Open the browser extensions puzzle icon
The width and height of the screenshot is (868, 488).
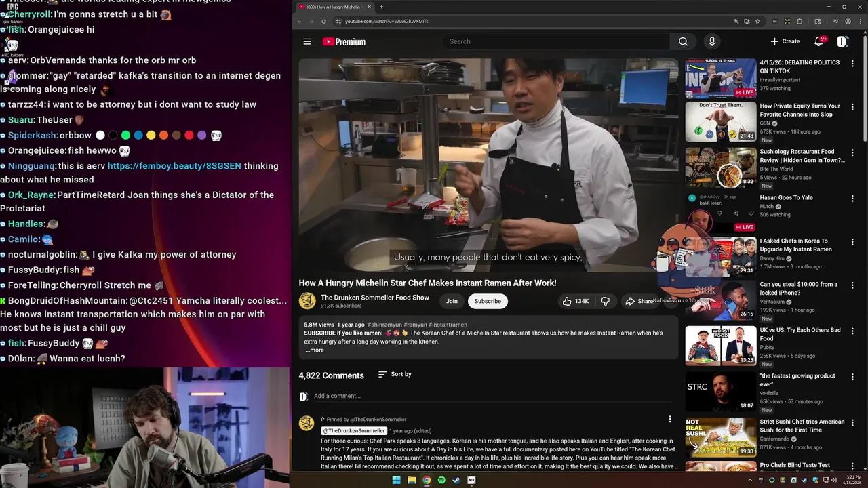[800, 21]
